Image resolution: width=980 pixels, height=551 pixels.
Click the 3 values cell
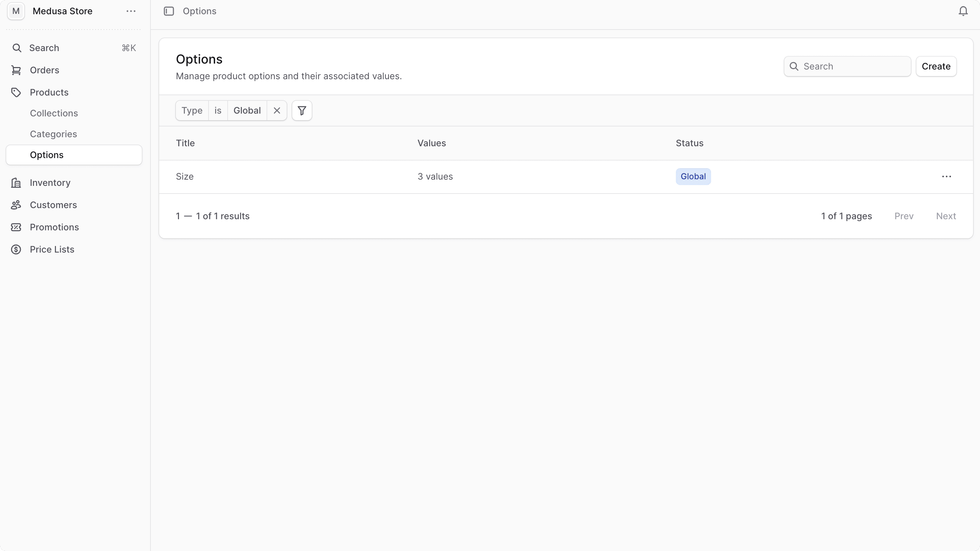click(435, 177)
